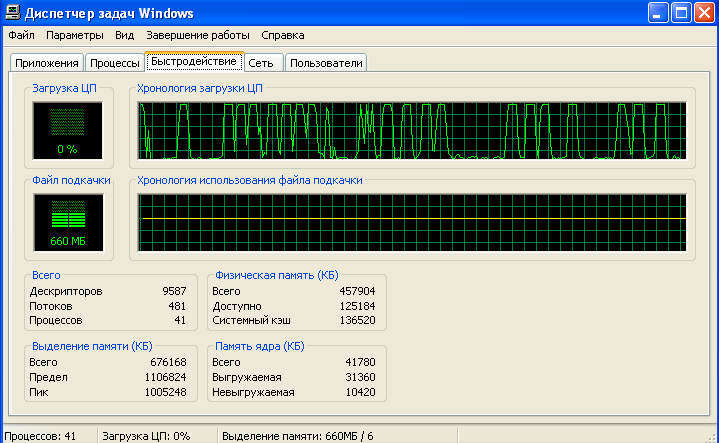Open the Вид menu
719x443 pixels.
tap(124, 35)
